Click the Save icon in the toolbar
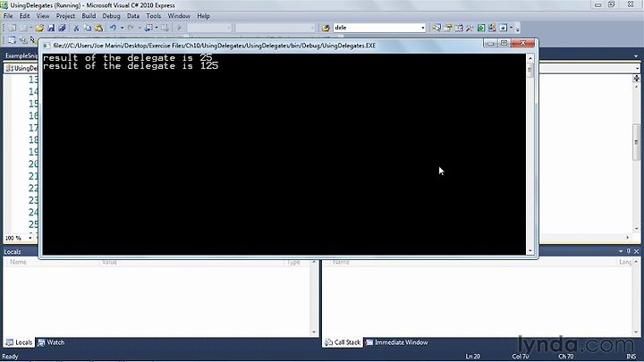The height and width of the screenshot is (362, 644). click(51, 28)
